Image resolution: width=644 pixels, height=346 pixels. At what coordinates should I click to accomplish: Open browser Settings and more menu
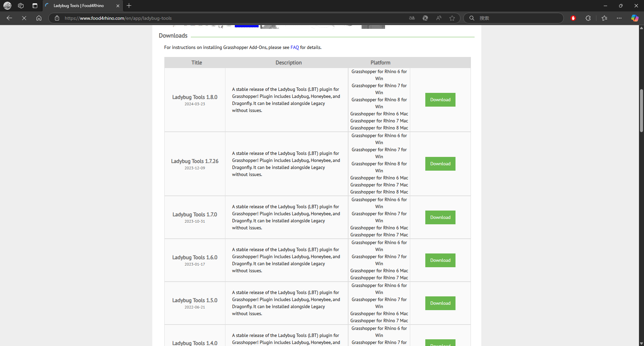pos(619,18)
